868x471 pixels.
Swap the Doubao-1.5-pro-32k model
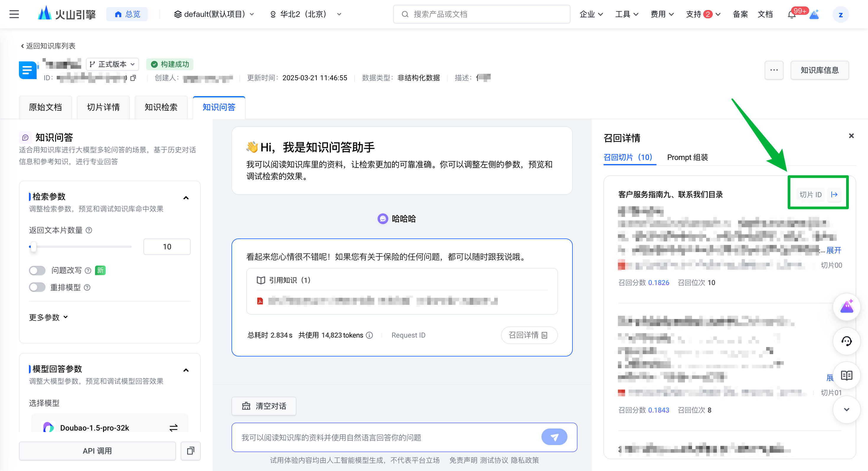174,428
